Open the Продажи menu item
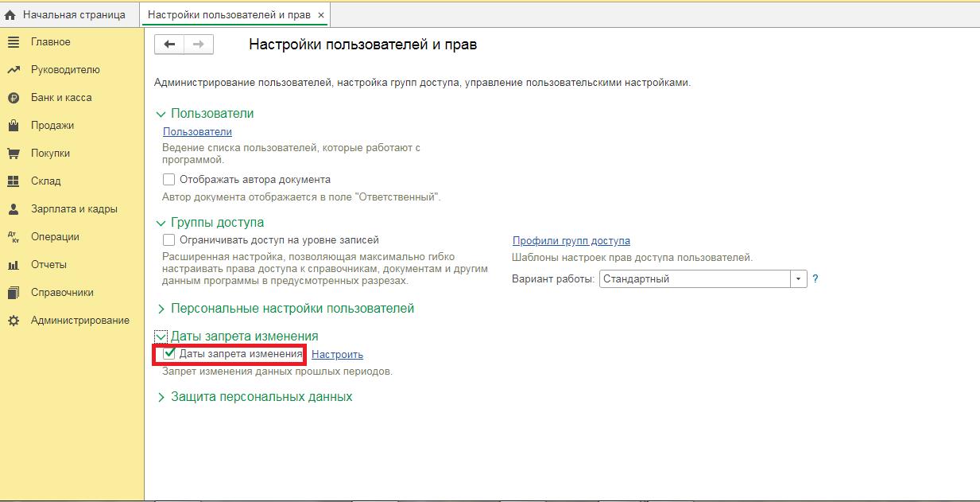This screenshot has width=980, height=502. coord(52,126)
